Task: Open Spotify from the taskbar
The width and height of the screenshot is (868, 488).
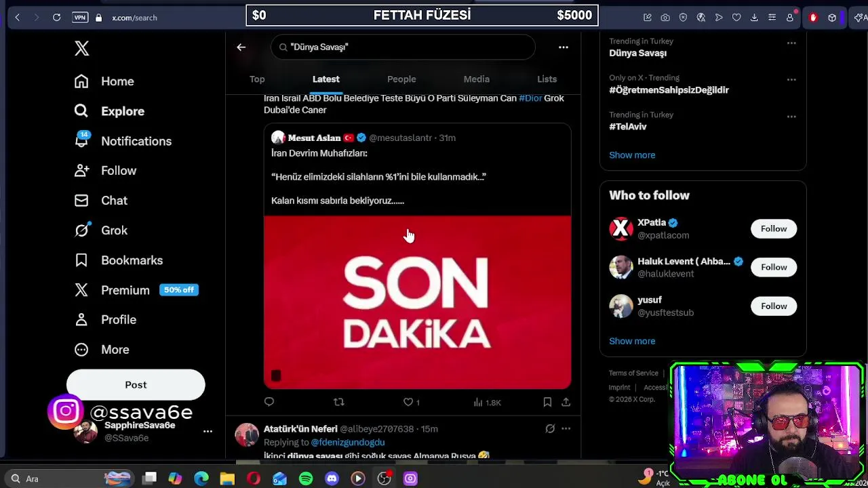Action: click(306, 479)
